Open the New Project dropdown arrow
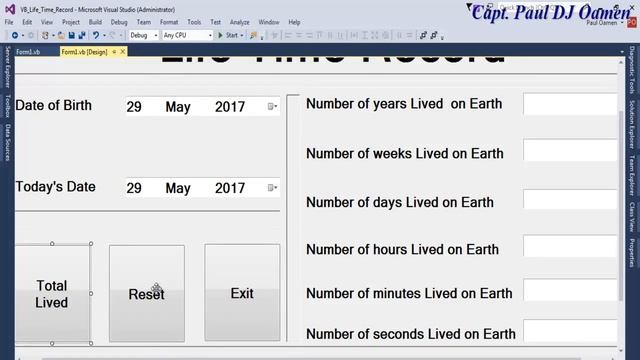 53,36
